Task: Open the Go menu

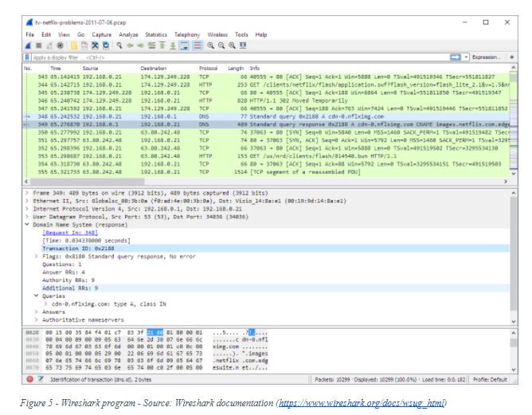Action: coord(80,34)
